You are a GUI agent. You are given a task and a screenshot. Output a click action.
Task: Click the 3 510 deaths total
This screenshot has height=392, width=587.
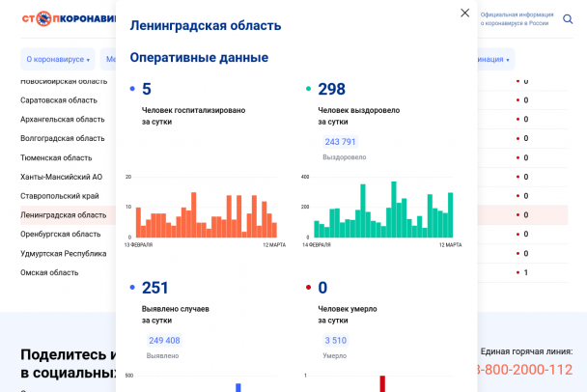point(336,340)
